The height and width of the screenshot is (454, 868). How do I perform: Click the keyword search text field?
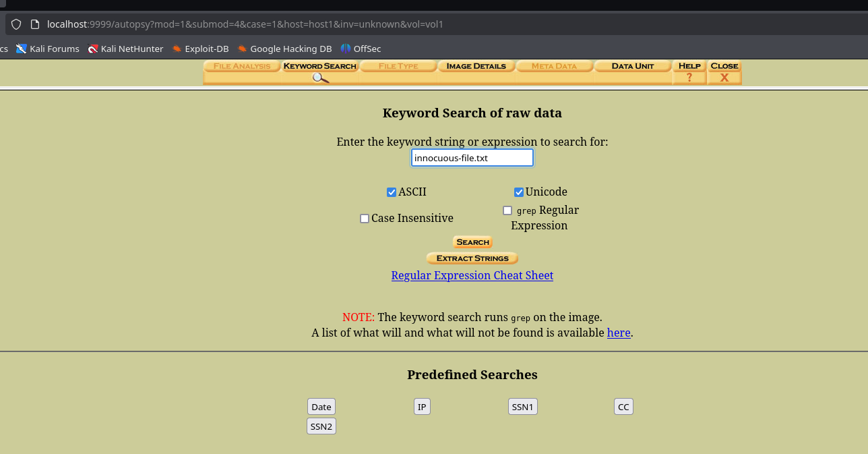(x=472, y=158)
